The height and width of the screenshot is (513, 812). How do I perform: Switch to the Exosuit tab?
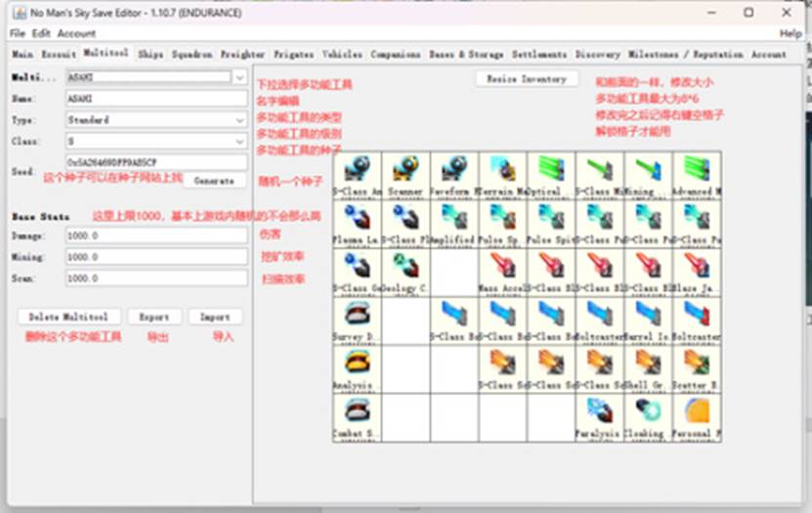(59, 55)
